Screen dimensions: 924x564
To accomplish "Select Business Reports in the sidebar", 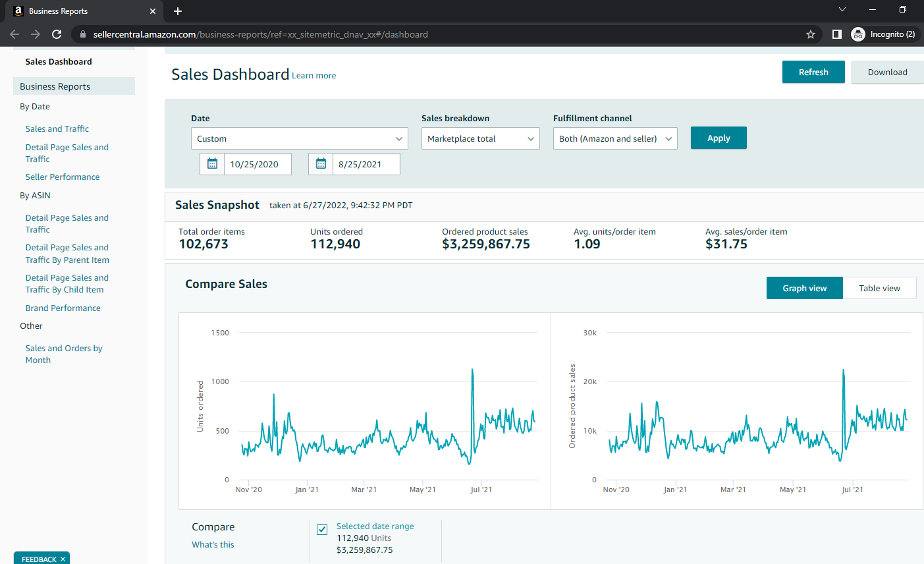I will 74,86.
